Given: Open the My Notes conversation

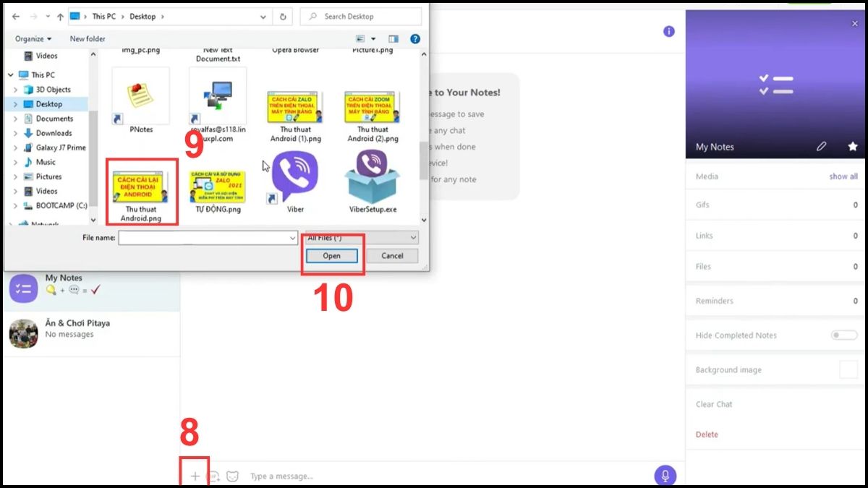Looking at the screenshot, I should coord(90,287).
